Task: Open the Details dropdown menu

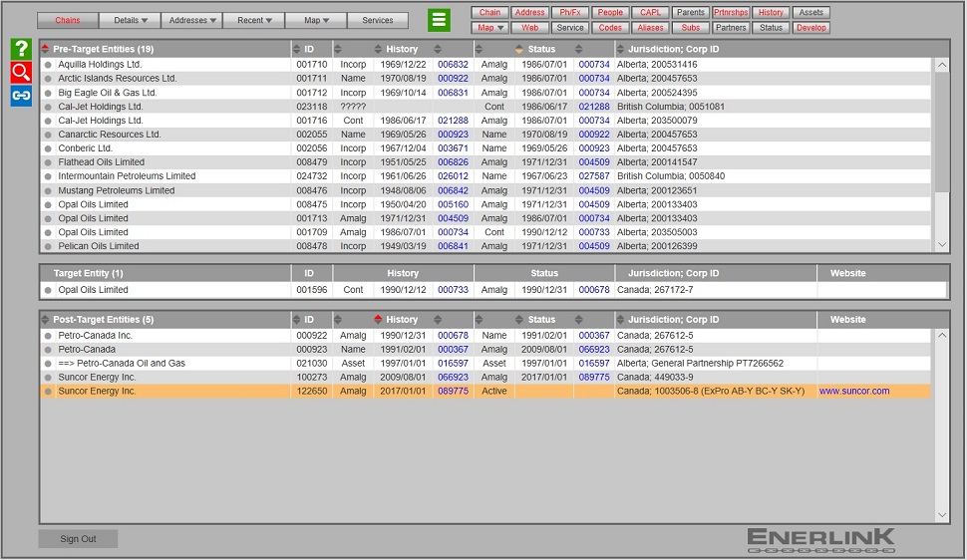Action: pos(131,20)
